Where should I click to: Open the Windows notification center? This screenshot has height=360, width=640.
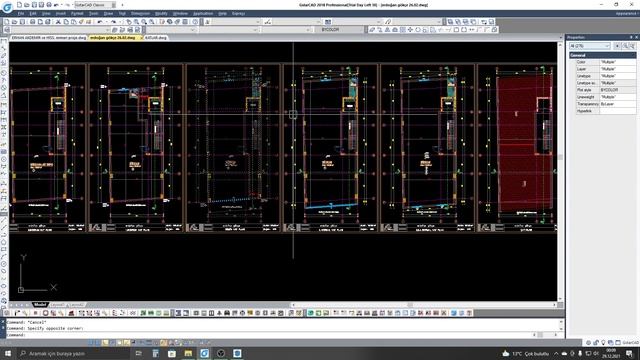point(629,353)
